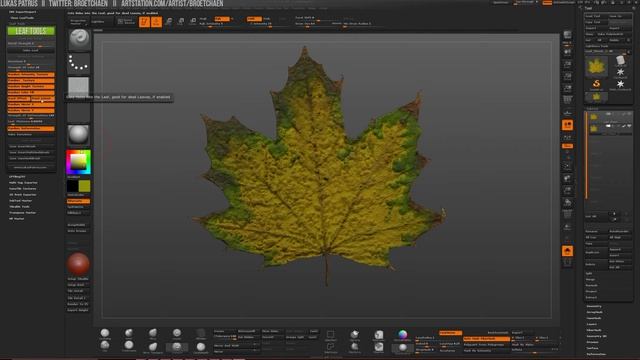Pick the Cylinder3D tool in Tool palette
The width and height of the screenshot is (640, 360).
pyautogui.click(x=620, y=61)
